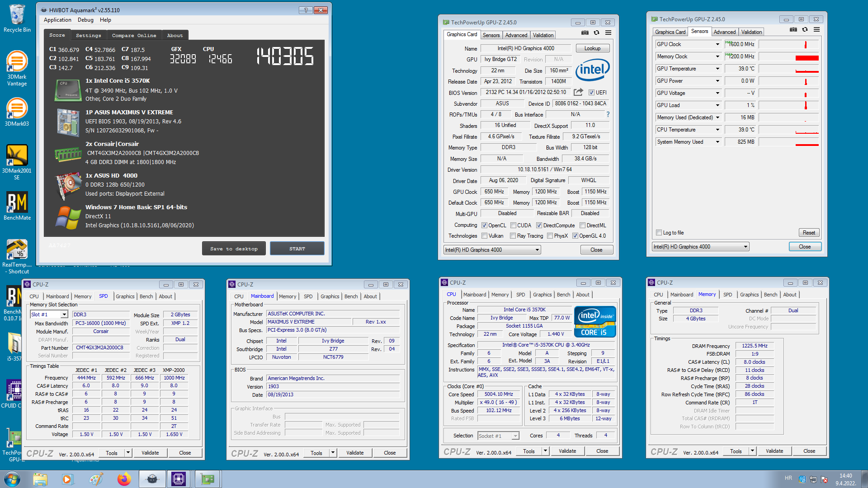Switch to Aquamark taskbar button
Image resolution: width=868 pixels, height=488 pixels.
152,479
